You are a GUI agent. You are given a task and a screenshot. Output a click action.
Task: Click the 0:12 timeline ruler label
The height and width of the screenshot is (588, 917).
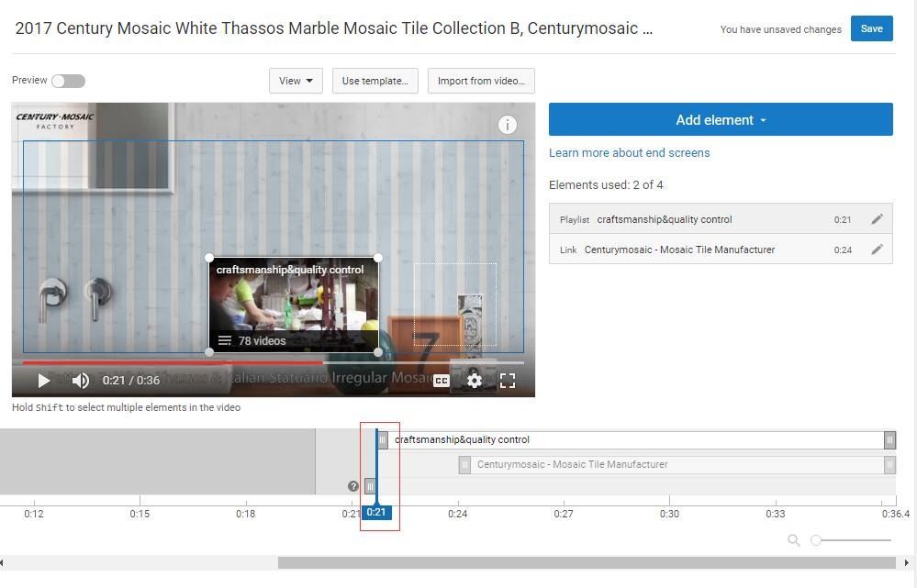click(x=34, y=514)
